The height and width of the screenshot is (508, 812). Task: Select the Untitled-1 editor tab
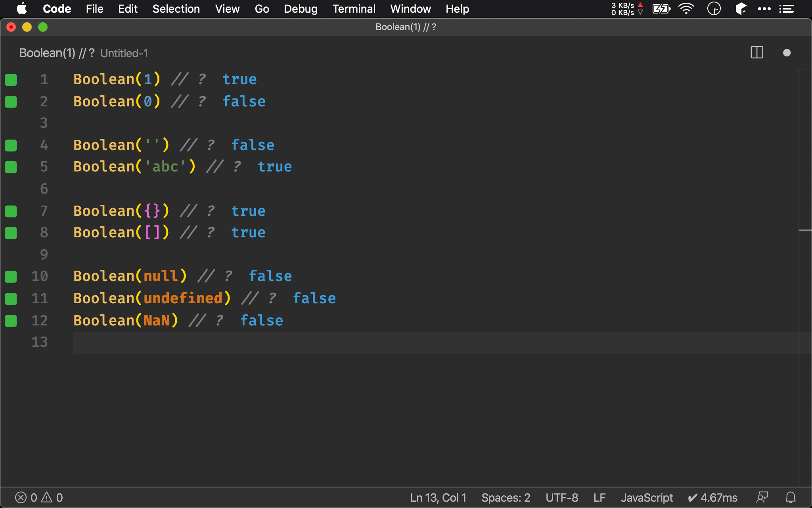point(124,53)
